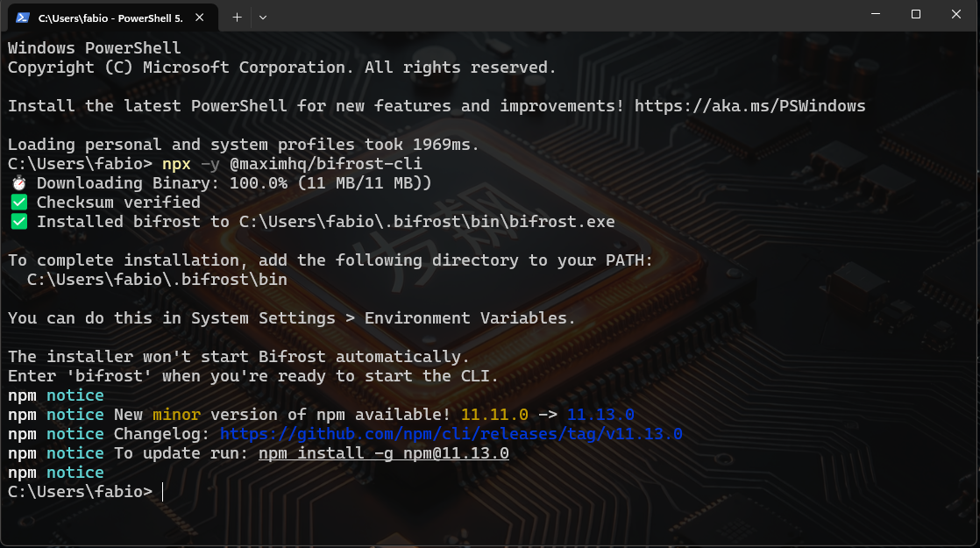Click the yellow npx command text
Screen dimensions: 980x548
(176, 164)
